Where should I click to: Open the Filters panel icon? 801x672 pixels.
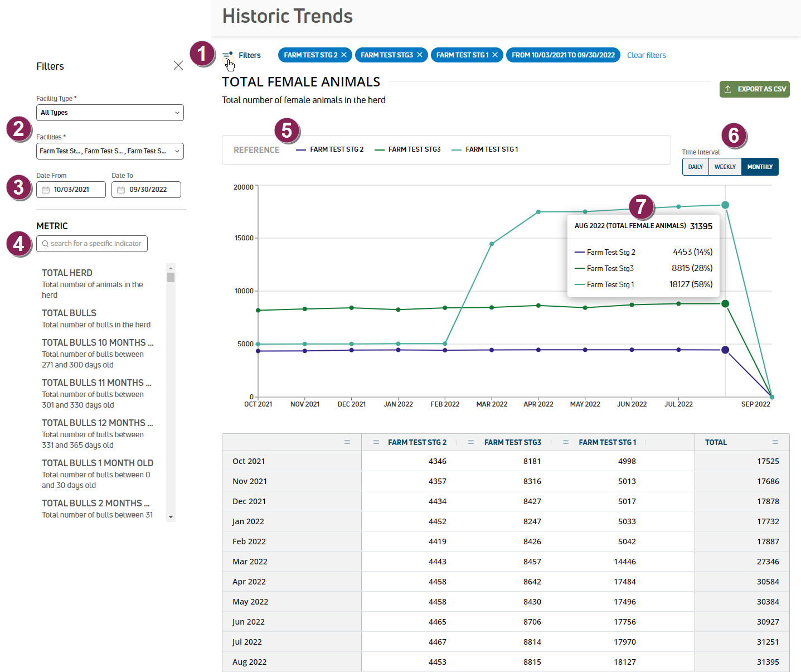tap(227, 56)
